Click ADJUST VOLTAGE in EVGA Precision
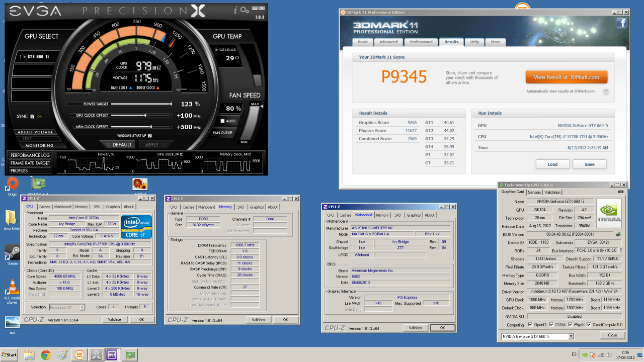Image resolution: width=644 pixels, height=362 pixels. click(x=35, y=132)
